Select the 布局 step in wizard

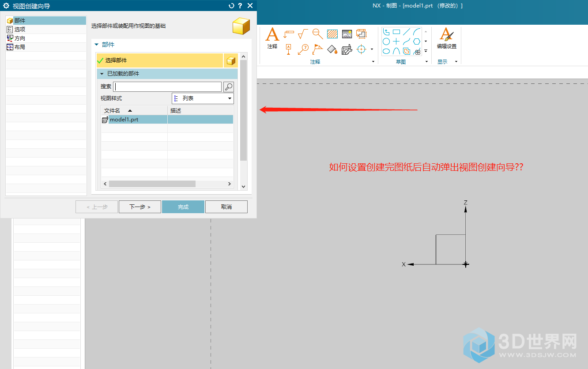pos(46,47)
